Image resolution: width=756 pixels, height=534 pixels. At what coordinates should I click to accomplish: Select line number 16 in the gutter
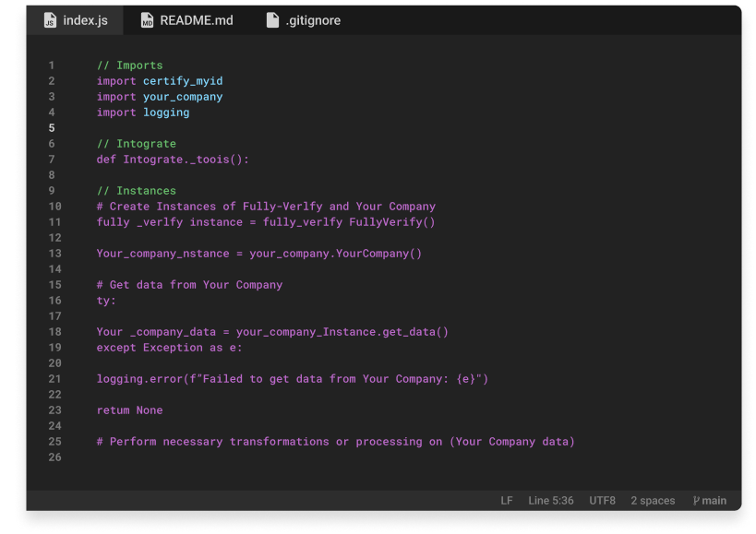click(x=54, y=301)
